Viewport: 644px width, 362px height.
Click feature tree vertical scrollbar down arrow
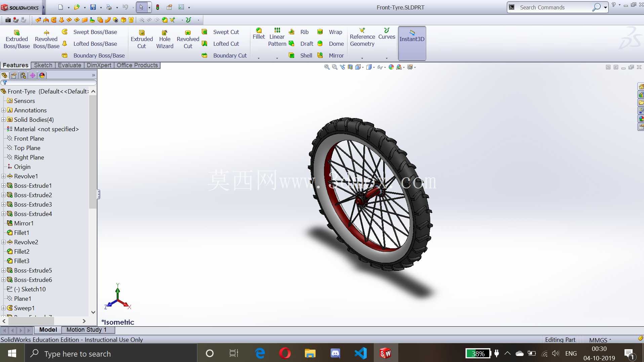[93, 312]
